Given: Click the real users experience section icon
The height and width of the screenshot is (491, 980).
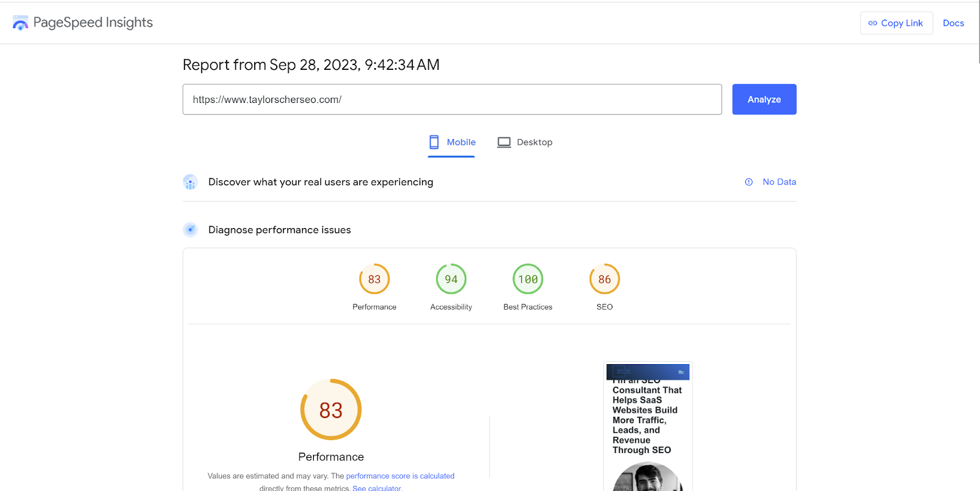Looking at the screenshot, I should [x=190, y=182].
